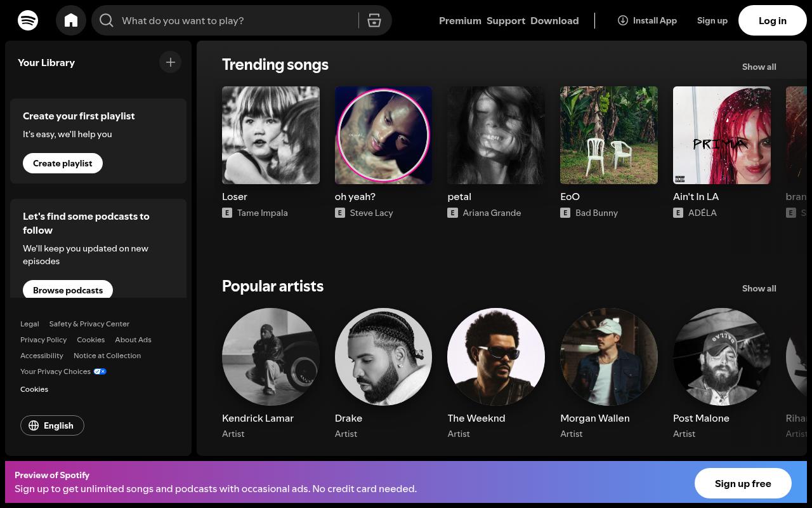Open the About Ads link

click(x=133, y=340)
